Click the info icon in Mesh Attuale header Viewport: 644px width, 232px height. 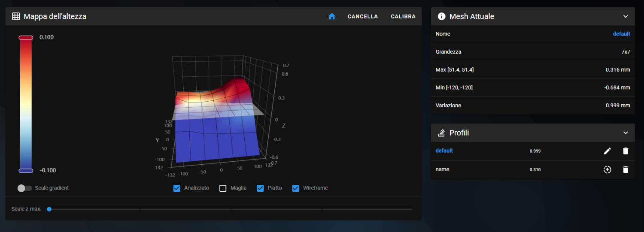pyautogui.click(x=441, y=16)
